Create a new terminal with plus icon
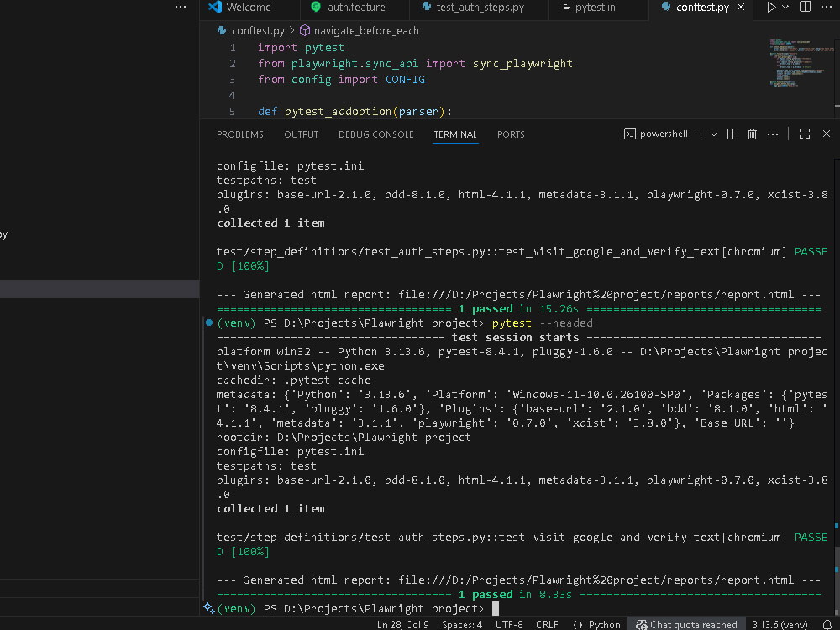The height and width of the screenshot is (630, 840). (x=701, y=134)
